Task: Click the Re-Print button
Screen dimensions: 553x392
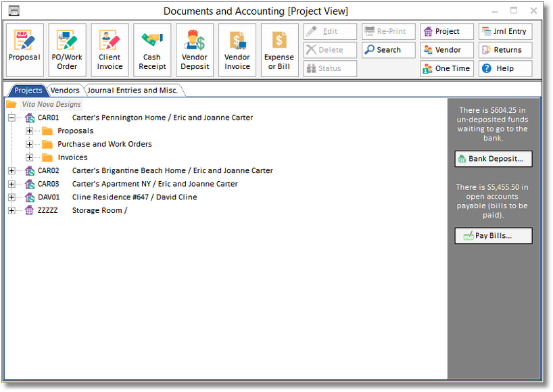Action: click(389, 31)
